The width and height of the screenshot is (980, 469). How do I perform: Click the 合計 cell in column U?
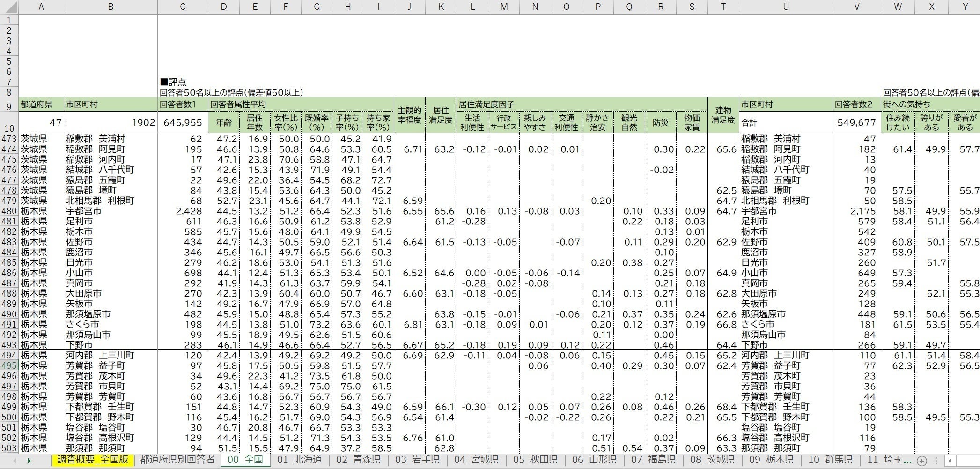pyautogui.click(x=786, y=122)
